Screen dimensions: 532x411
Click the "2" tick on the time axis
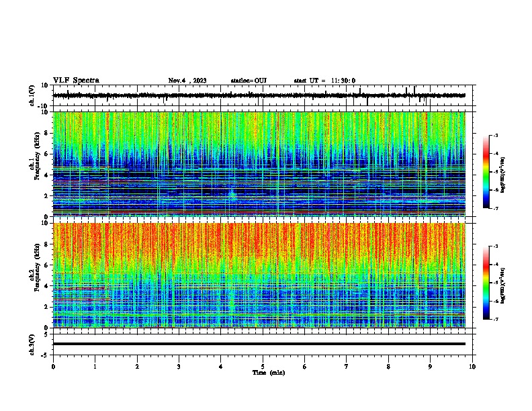pyautogui.click(x=137, y=367)
